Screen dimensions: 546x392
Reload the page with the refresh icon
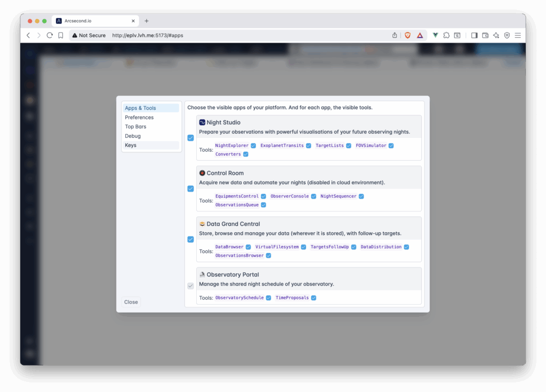pyautogui.click(x=50, y=35)
